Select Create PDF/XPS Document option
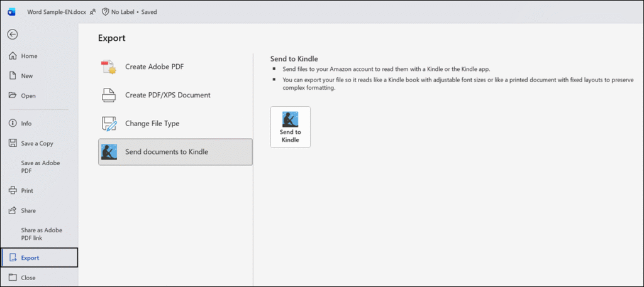 175,95
